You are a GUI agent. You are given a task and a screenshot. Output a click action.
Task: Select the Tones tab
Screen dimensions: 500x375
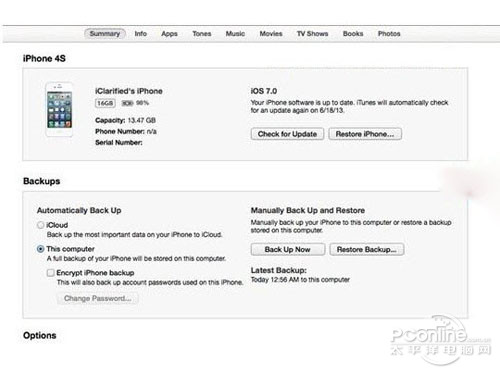(202, 34)
